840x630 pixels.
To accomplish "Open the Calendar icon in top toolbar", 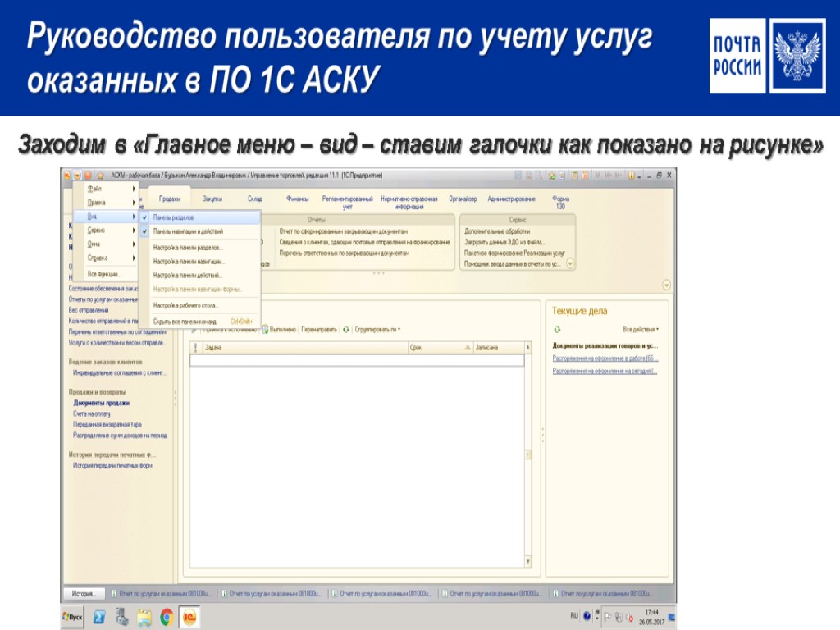I will click(x=585, y=176).
